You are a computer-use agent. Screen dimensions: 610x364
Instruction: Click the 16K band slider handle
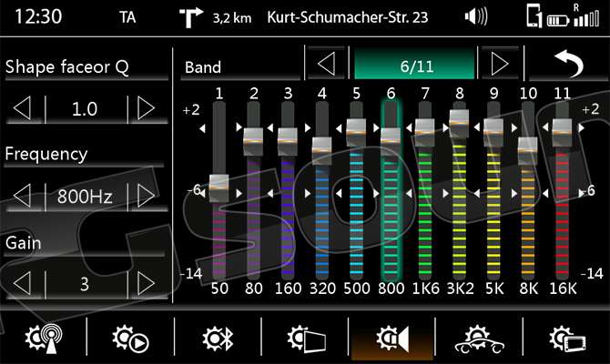click(x=562, y=132)
